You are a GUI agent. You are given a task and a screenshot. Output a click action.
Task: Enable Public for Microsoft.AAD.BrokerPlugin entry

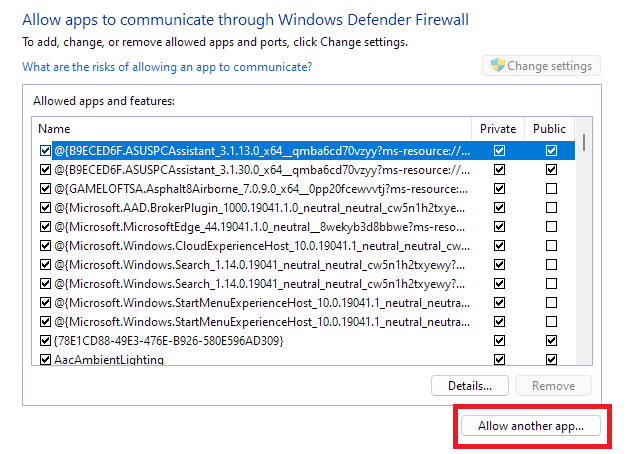click(551, 208)
